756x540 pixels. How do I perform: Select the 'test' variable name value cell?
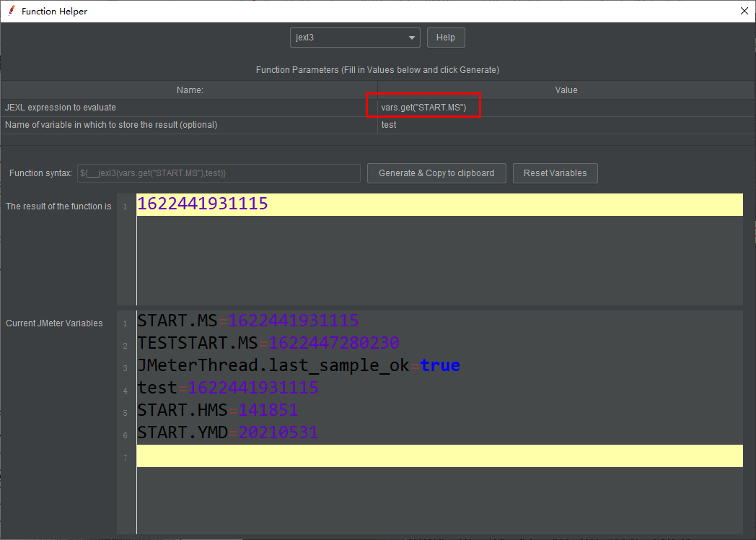[x=566, y=125]
